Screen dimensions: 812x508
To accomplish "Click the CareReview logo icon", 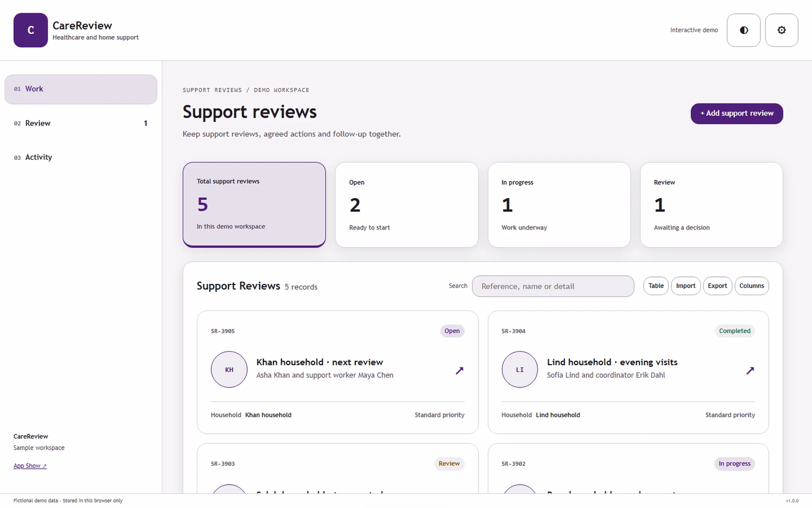I will coord(30,30).
